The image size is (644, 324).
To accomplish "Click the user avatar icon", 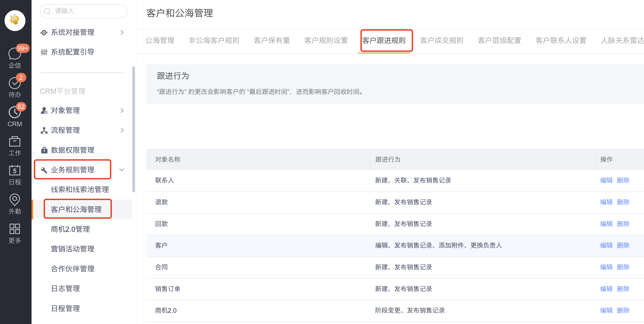I will click(15, 20).
